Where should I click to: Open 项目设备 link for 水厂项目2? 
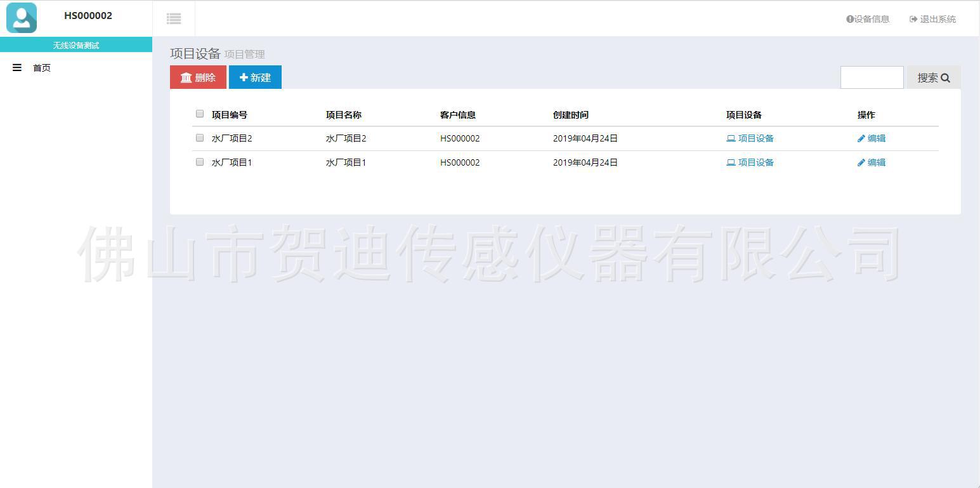point(750,138)
